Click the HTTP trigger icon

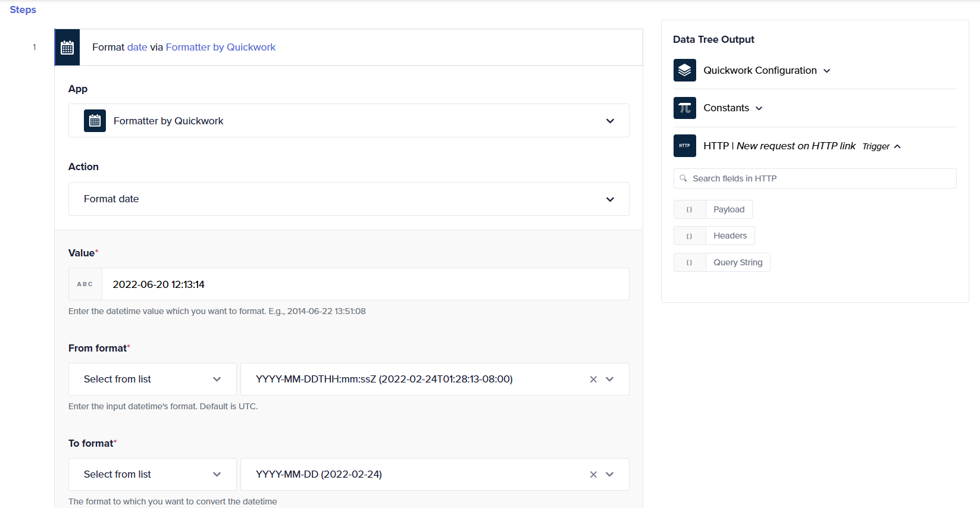[x=684, y=146]
